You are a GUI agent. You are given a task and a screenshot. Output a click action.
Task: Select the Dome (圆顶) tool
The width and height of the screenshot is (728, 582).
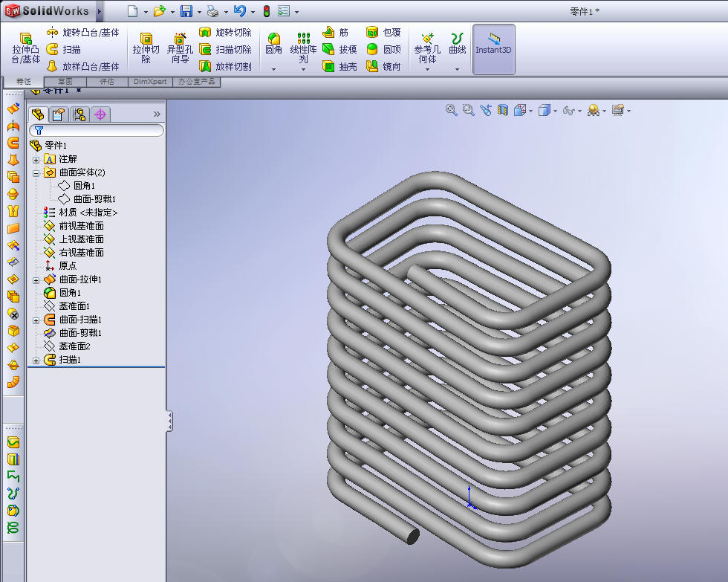383,49
